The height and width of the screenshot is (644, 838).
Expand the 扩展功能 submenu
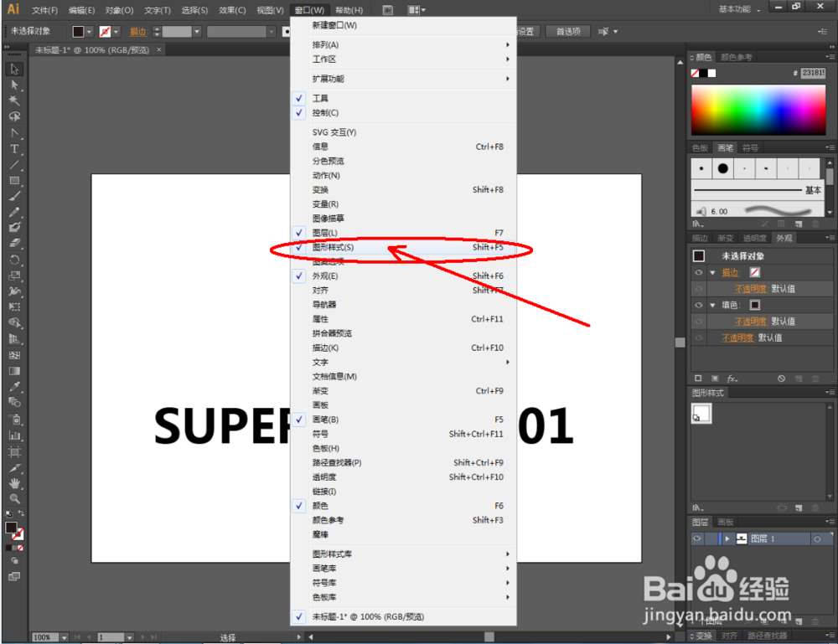(x=404, y=79)
